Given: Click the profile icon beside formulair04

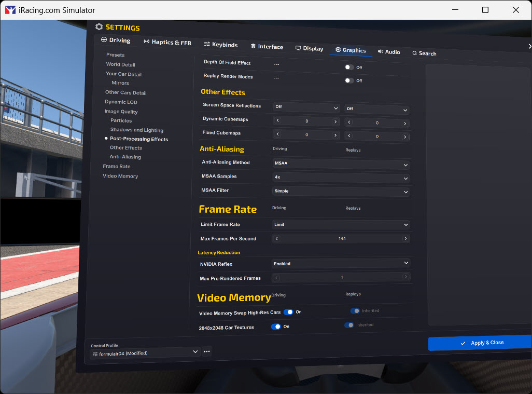Looking at the screenshot, I should pos(95,354).
